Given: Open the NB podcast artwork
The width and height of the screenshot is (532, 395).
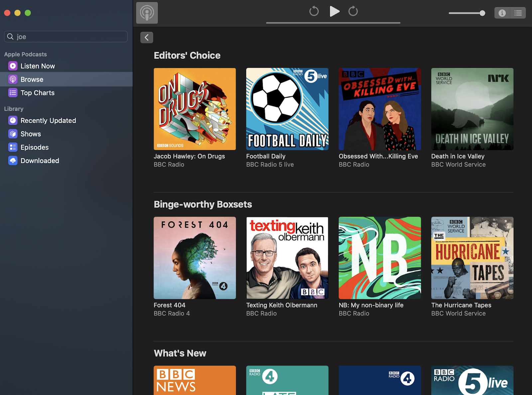Looking at the screenshot, I should (380, 258).
